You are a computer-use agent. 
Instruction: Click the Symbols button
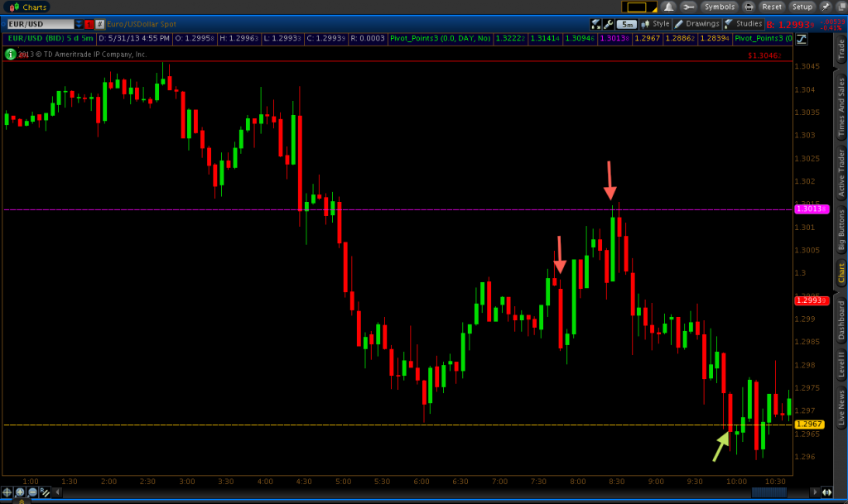[720, 7]
